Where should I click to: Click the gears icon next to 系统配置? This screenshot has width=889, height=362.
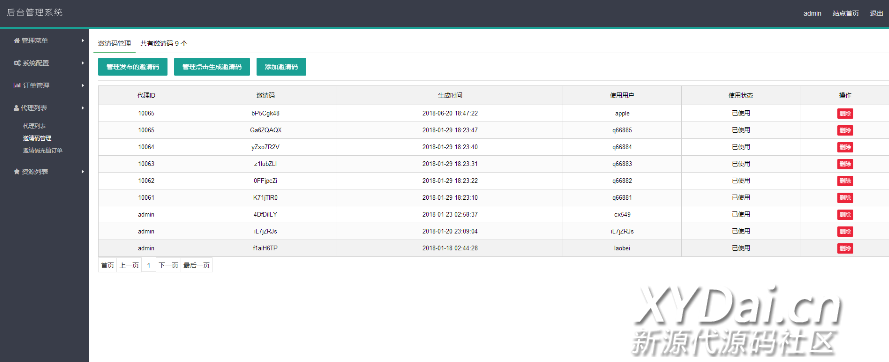click(17, 63)
